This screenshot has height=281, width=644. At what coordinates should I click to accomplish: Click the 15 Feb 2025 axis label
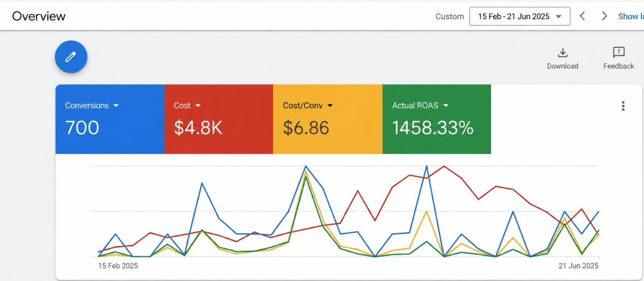[x=118, y=266]
